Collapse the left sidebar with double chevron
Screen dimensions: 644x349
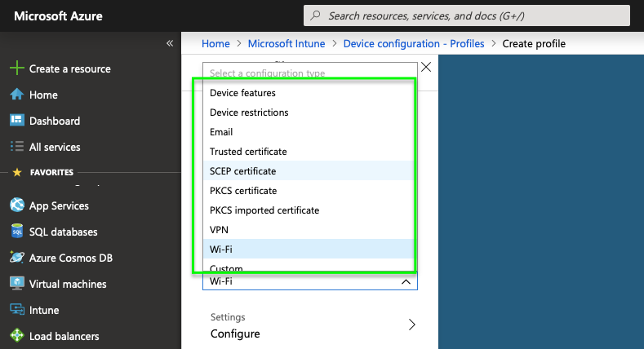(x=170, y=43)
